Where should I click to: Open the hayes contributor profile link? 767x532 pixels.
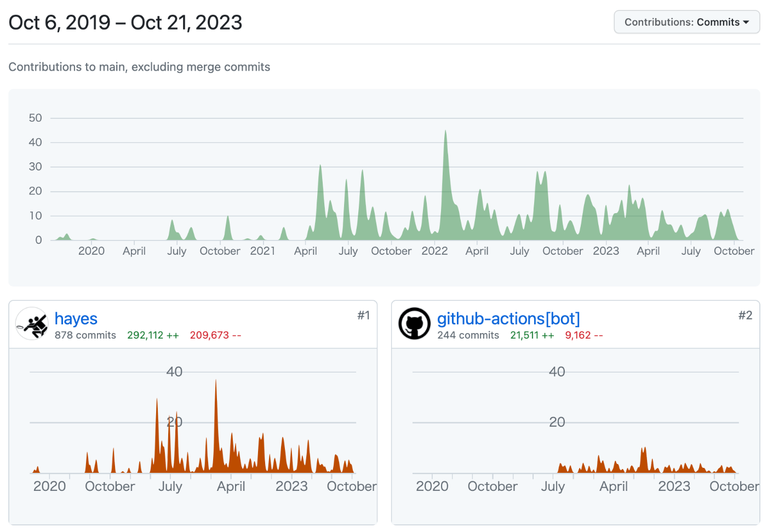point(76,318)
